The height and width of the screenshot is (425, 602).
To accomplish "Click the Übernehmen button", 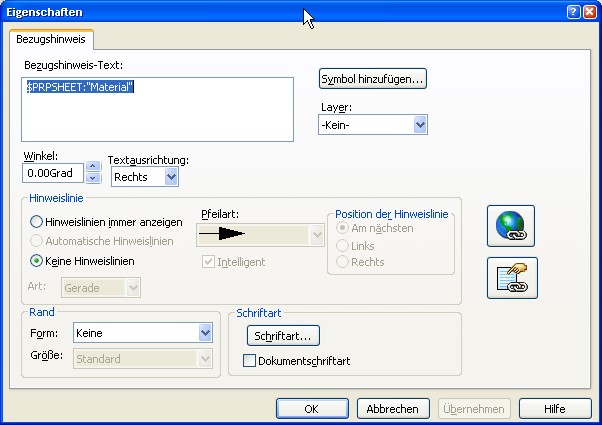I will tap(474, 409).
